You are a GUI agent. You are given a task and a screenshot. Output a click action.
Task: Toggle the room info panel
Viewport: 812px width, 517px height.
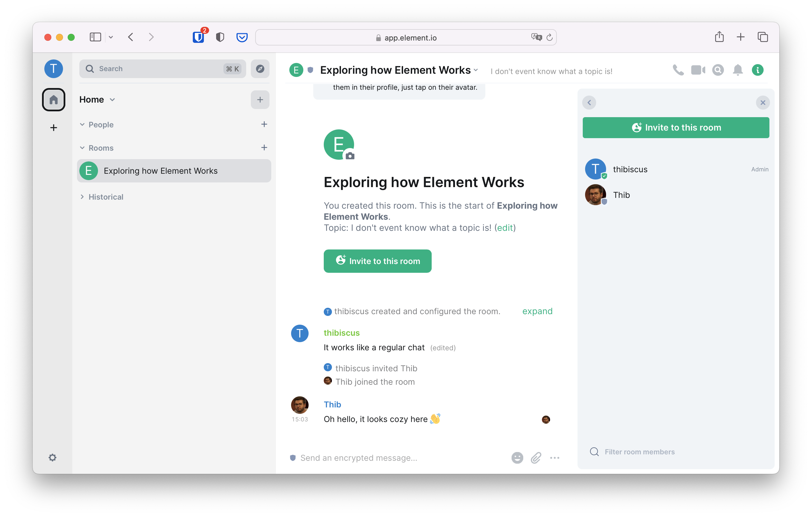[x=757, y=70]
